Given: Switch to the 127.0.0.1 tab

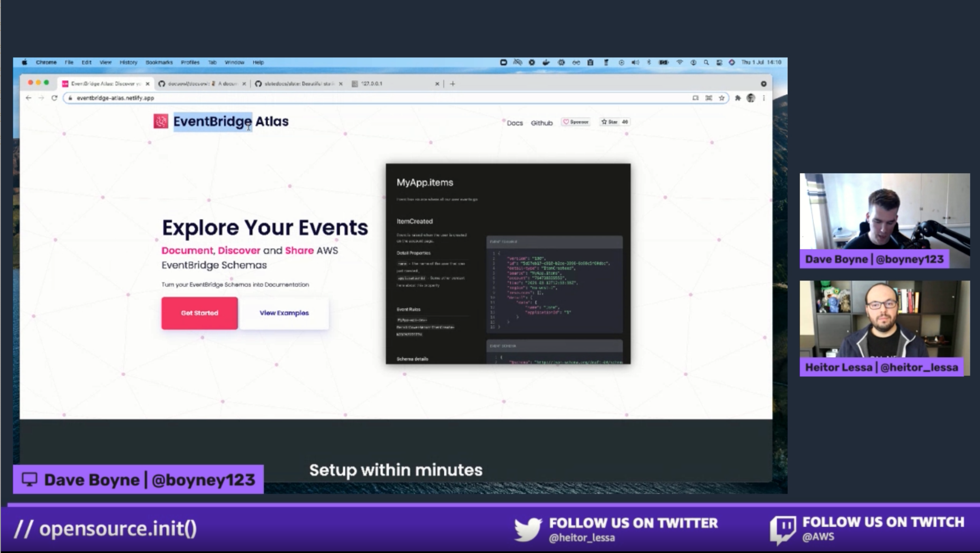Looking at the screenshot, I should tap(395, 84).
